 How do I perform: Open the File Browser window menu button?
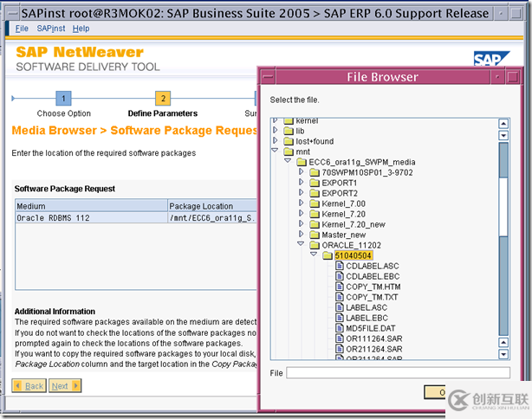tap(269, 76)
